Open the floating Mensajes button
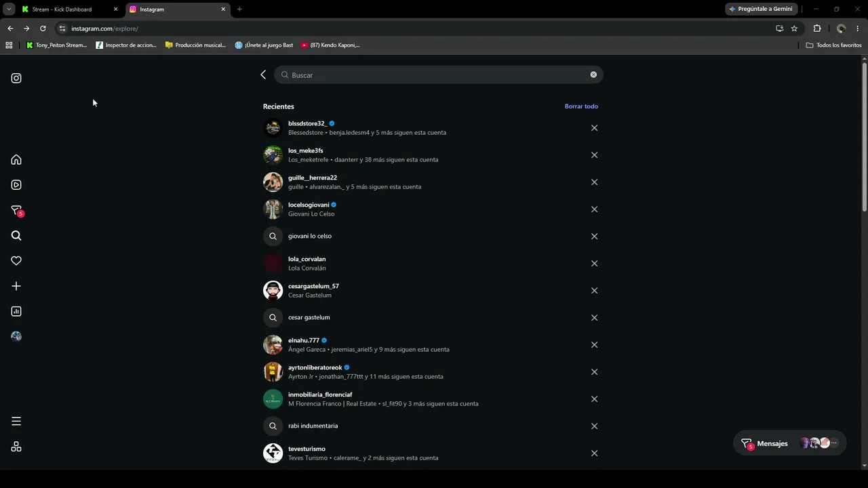Screen dimensions: 868x488 [x=789, y=443]
